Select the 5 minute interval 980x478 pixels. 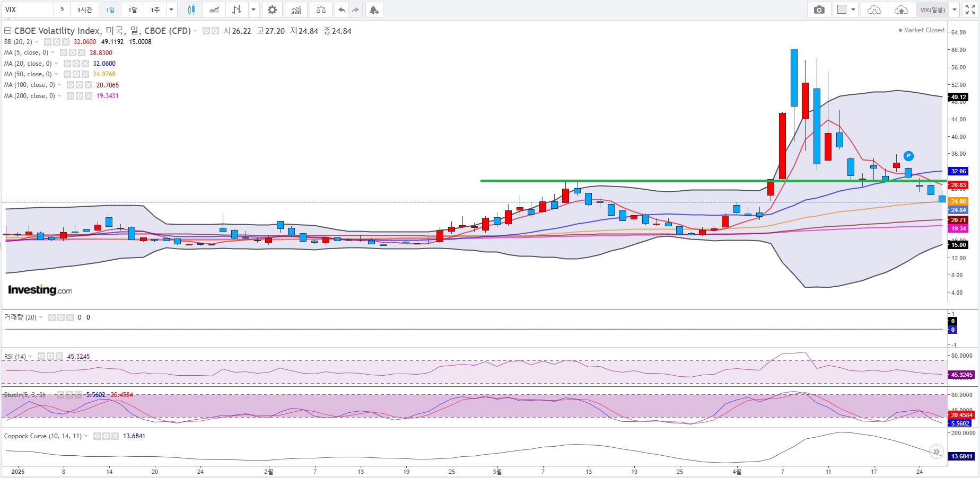click(x=62, y=10)
